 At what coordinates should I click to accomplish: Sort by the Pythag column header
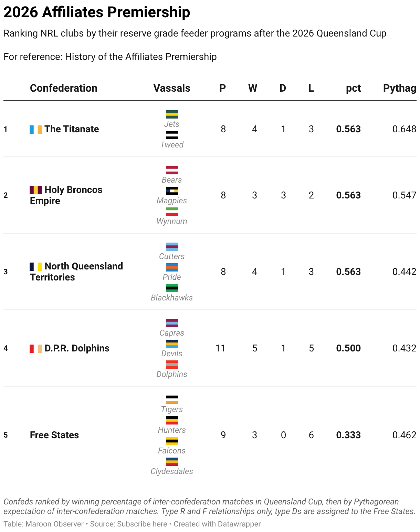tap(399, 88)
